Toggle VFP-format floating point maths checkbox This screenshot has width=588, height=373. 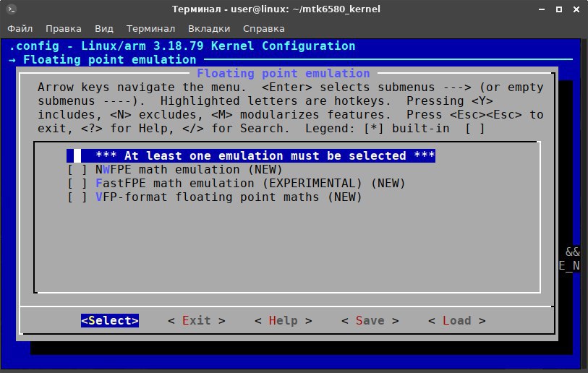77,197
